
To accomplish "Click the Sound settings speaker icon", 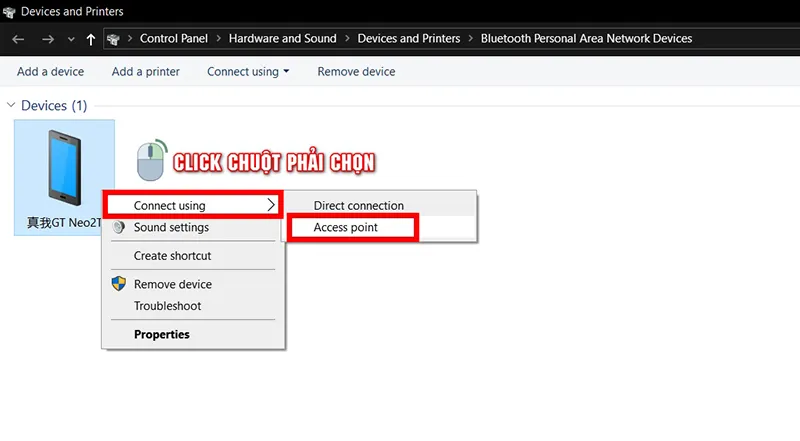I will click(x=118, y=227).
